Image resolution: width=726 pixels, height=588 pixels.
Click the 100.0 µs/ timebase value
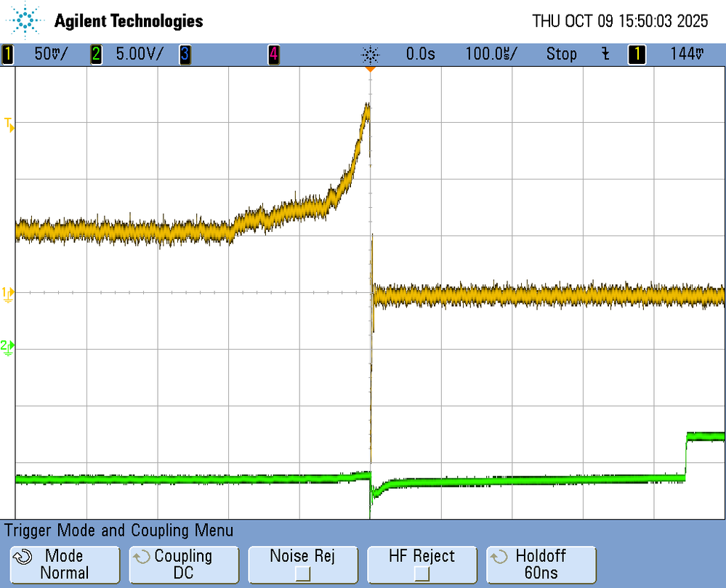(x=491, y=55)
